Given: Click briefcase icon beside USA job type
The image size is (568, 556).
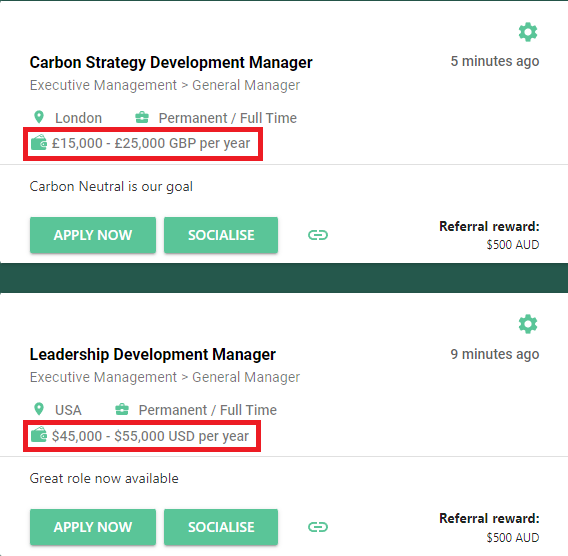Looking at the screenshot, I should (122, 409).
